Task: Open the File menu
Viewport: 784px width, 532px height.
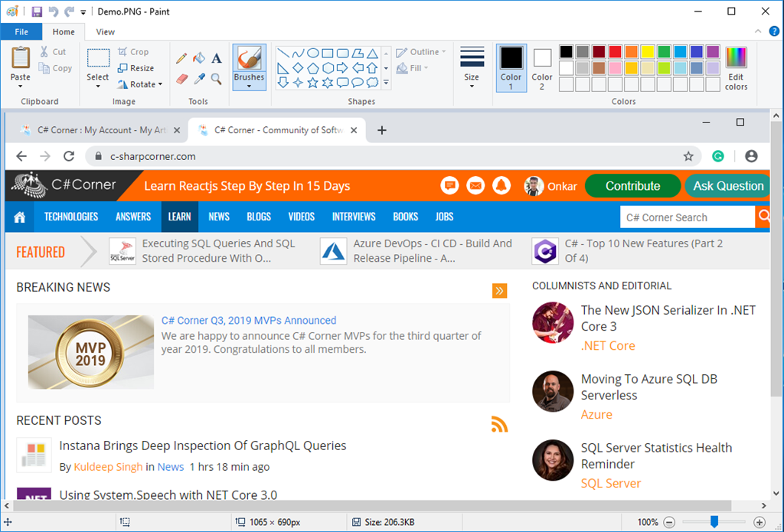Action: 21,31
